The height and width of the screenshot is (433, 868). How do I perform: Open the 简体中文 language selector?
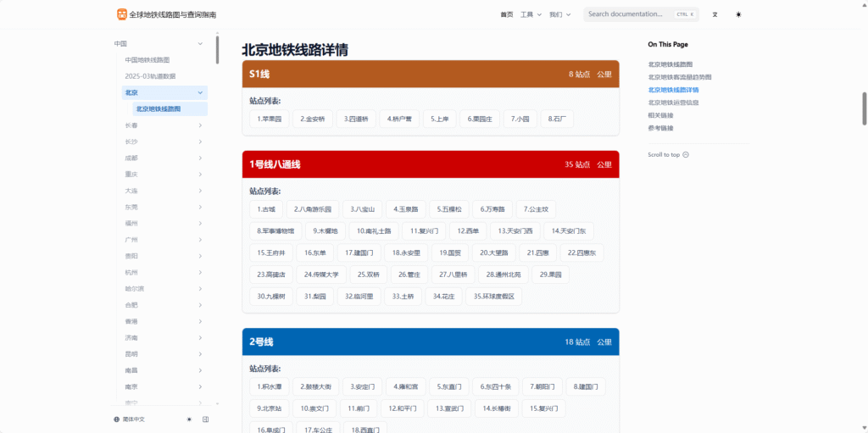(x=130, y=419)
